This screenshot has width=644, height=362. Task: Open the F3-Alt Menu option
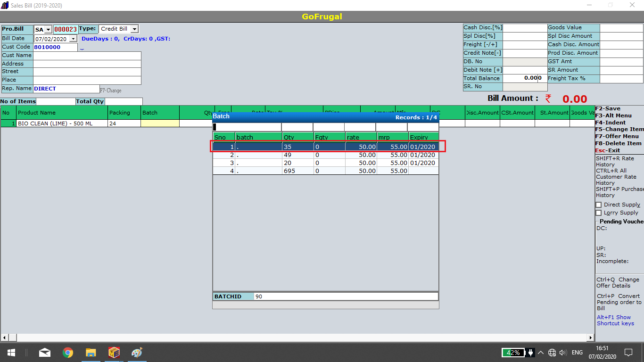coord(613,115)
